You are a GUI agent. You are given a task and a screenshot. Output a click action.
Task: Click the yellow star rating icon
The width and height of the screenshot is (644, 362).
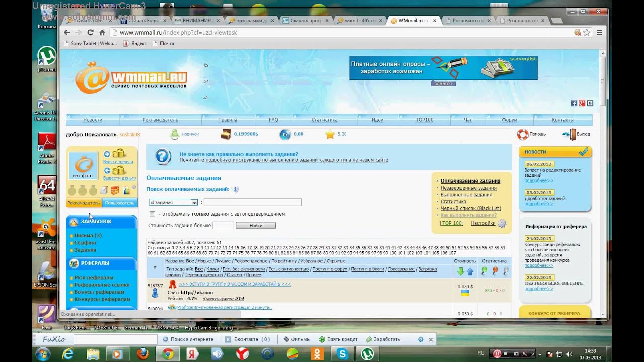click(x=330, y=134)
